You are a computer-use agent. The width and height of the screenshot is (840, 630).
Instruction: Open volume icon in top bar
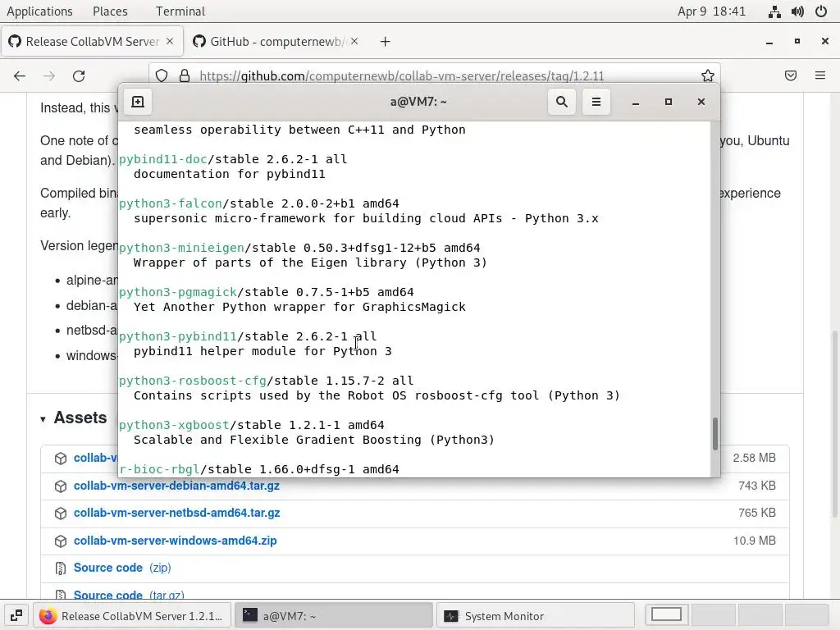coord(797,11)
